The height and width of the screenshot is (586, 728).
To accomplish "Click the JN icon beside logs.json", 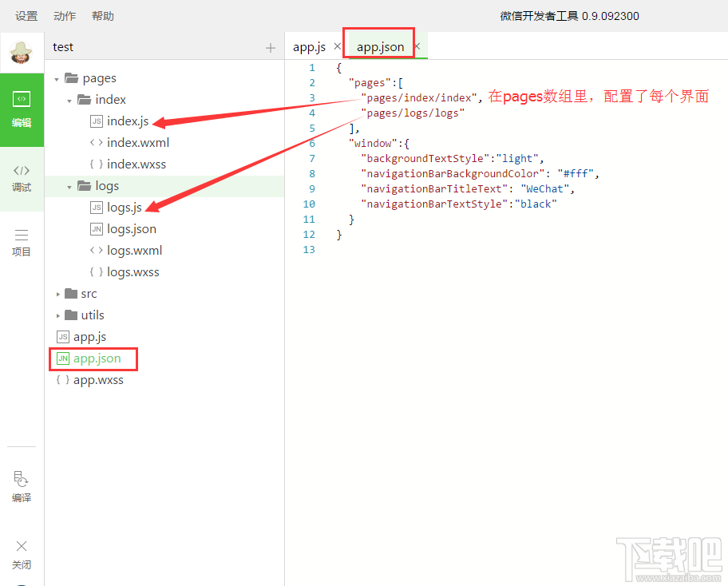I will point(96,229).
